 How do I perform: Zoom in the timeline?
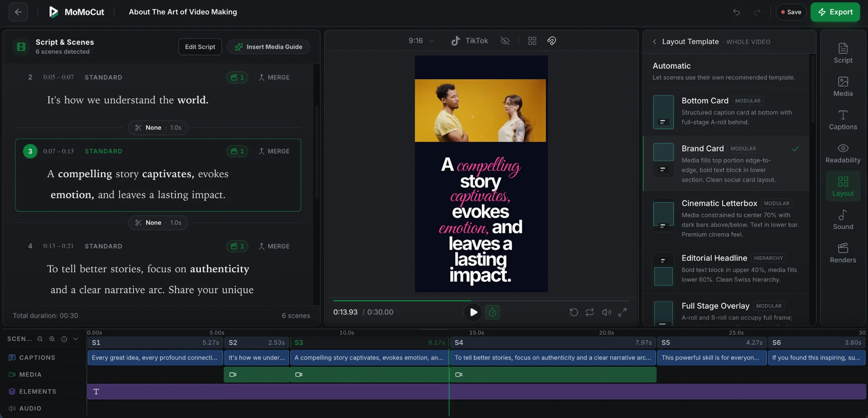(x=52, y=339)
